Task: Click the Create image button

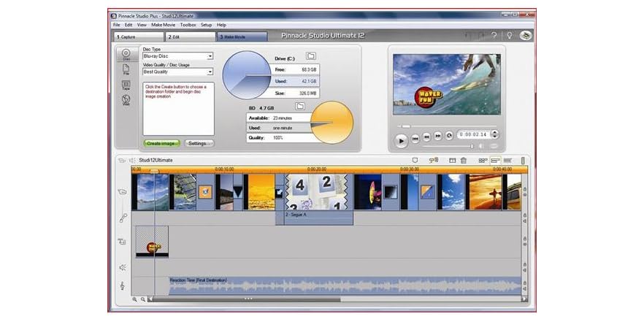Action: (x=161, y=143)
